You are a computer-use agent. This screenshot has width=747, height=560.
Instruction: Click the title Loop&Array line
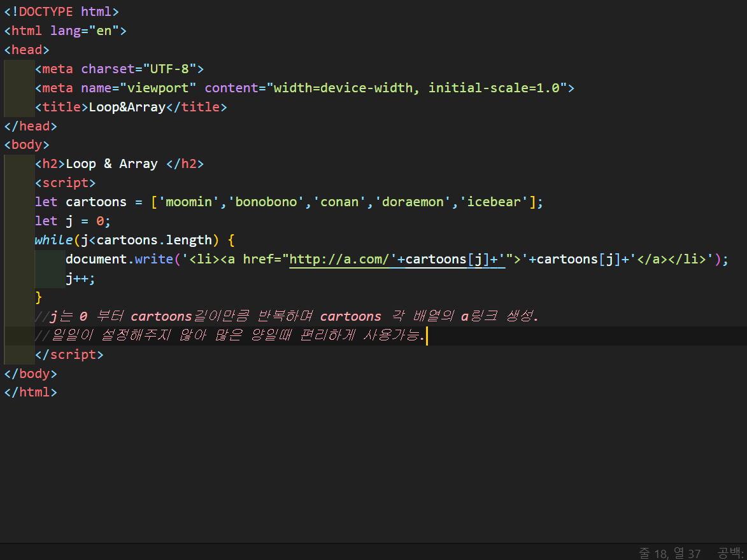pos(131,107)
